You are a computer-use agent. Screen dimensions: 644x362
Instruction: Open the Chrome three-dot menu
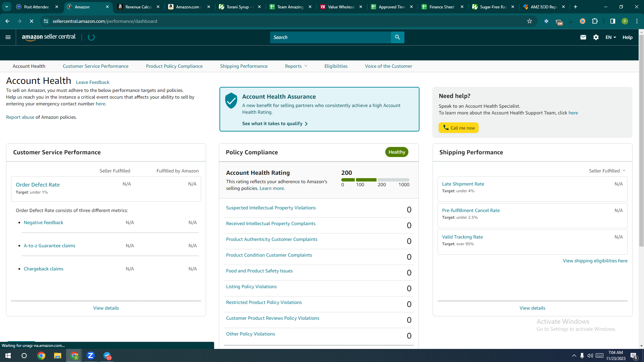pyautogui.click(x=637, y=21)
